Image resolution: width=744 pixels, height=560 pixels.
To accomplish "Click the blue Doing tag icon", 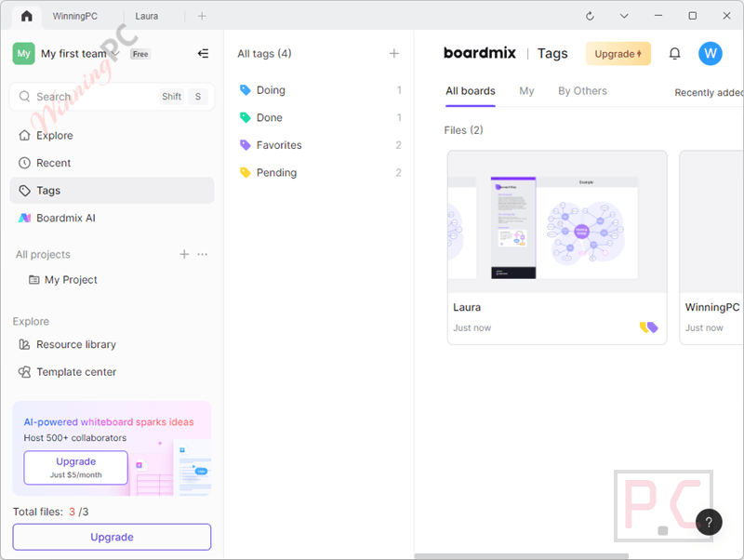I will [246, 90].
